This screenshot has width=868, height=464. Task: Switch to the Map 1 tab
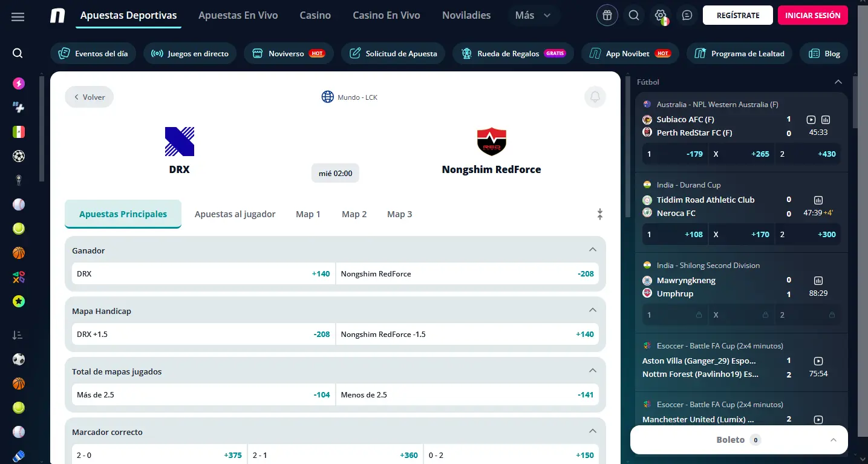click(x=308, y=214)
